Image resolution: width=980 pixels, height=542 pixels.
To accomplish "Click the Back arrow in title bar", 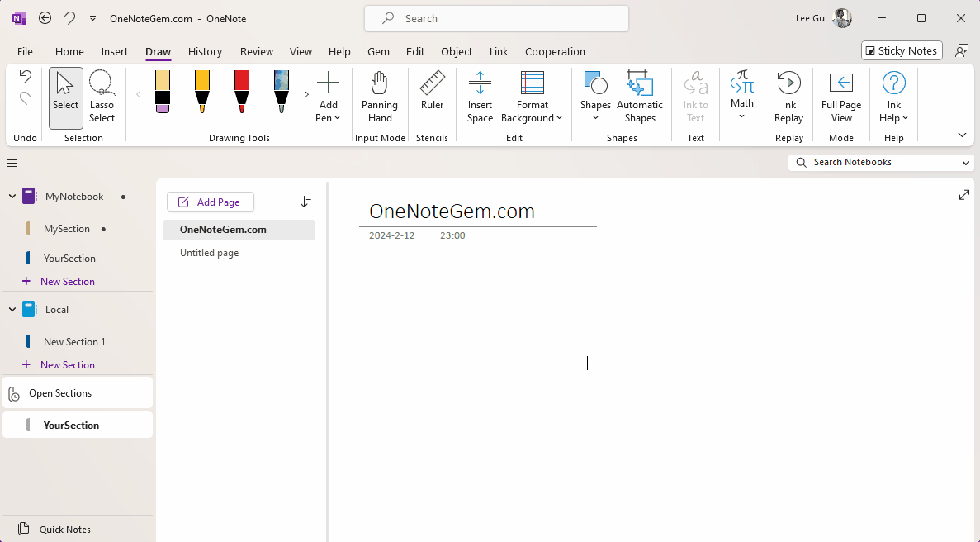I will tap(45, 18).
